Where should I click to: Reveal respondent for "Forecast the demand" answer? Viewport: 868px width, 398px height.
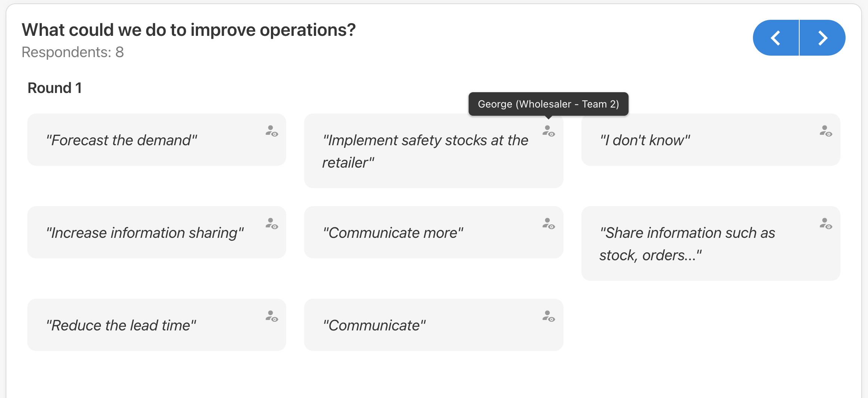pos(272,131)
